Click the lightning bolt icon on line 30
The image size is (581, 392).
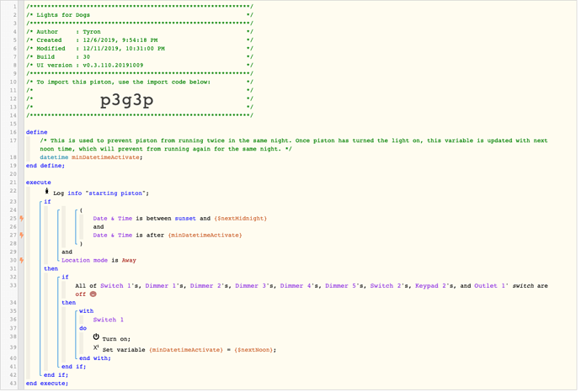(x=22, y=260)
